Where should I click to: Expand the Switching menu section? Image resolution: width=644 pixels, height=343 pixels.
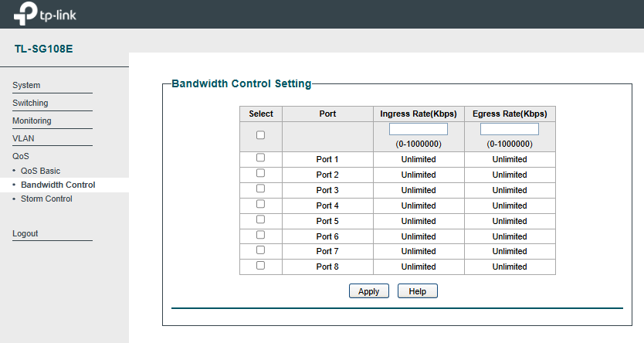(30, 103)
